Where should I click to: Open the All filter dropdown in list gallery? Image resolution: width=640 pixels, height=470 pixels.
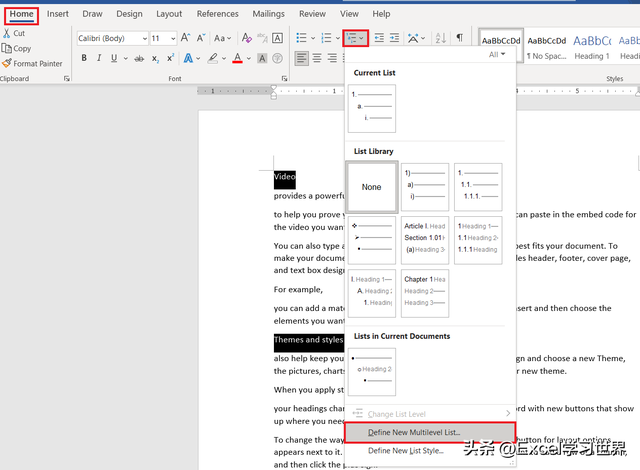pos(497,55)
